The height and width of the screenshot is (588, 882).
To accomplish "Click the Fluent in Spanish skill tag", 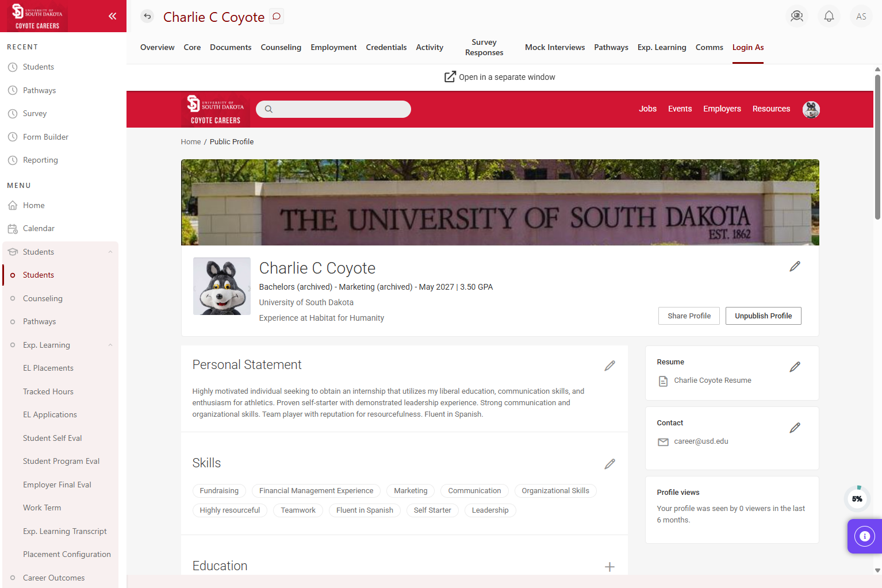I will (365, 510).
